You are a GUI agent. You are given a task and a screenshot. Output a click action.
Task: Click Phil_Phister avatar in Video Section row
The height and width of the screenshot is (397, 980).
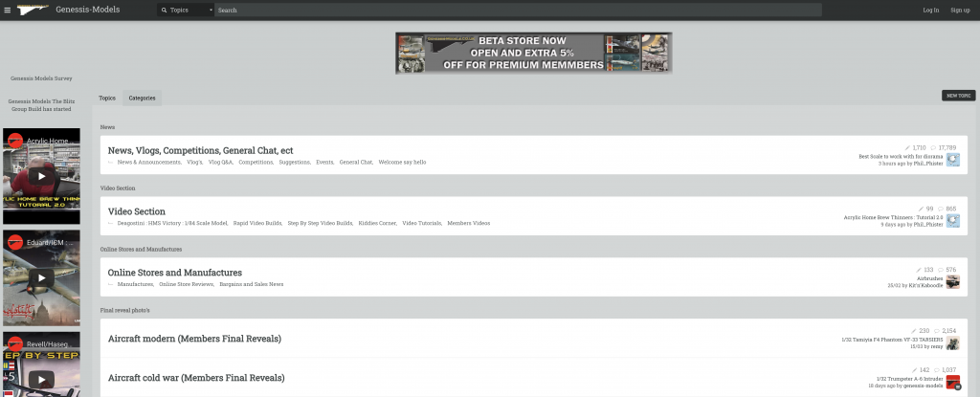pyautogui.click(x=952, y=221)
